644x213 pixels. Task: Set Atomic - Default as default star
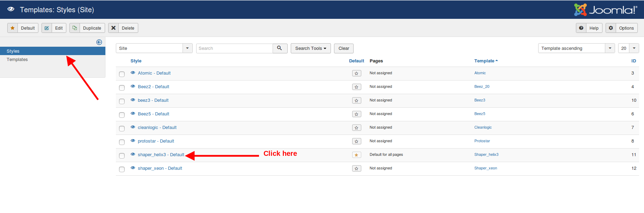click(x=356, y=73)
